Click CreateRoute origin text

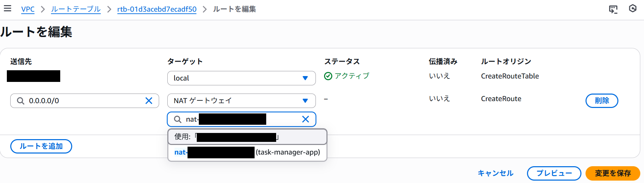501,99
